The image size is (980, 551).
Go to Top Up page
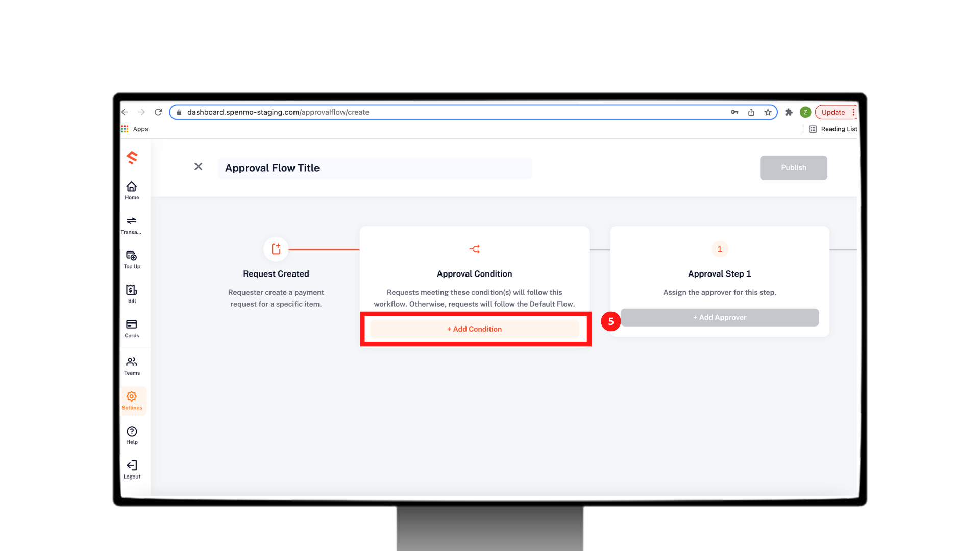[x=132, y=259]
